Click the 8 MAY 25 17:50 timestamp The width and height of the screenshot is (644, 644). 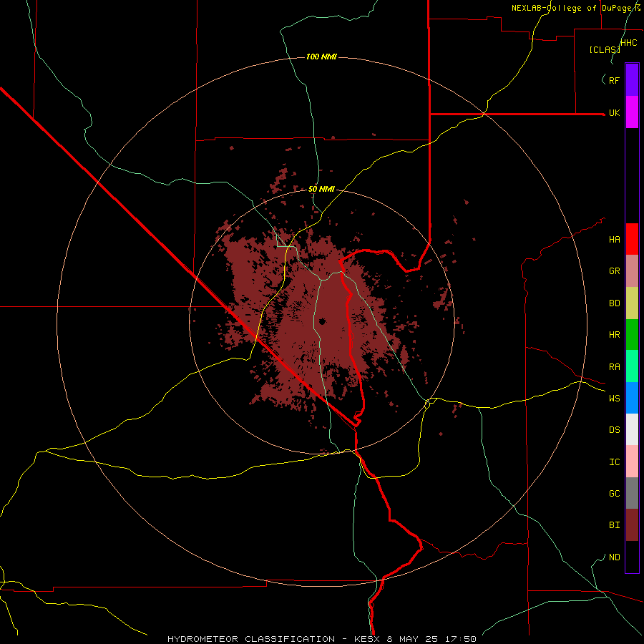tap(431, 639)
